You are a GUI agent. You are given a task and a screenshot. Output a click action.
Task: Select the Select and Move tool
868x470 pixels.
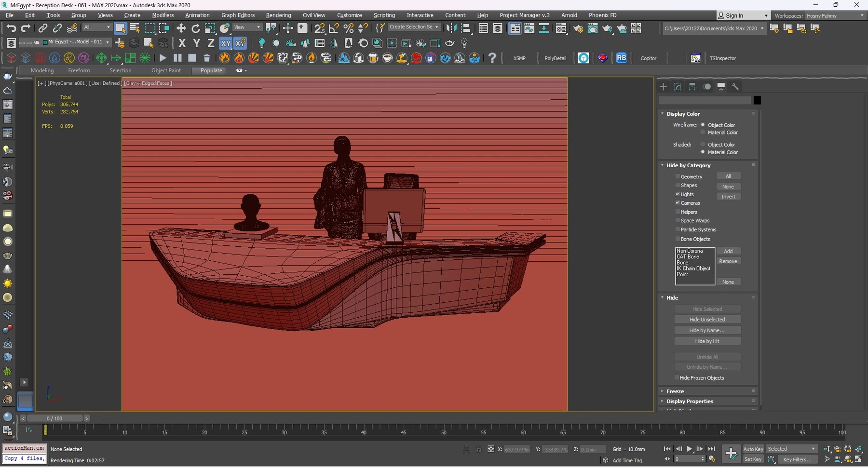click(x=181, y=28)
